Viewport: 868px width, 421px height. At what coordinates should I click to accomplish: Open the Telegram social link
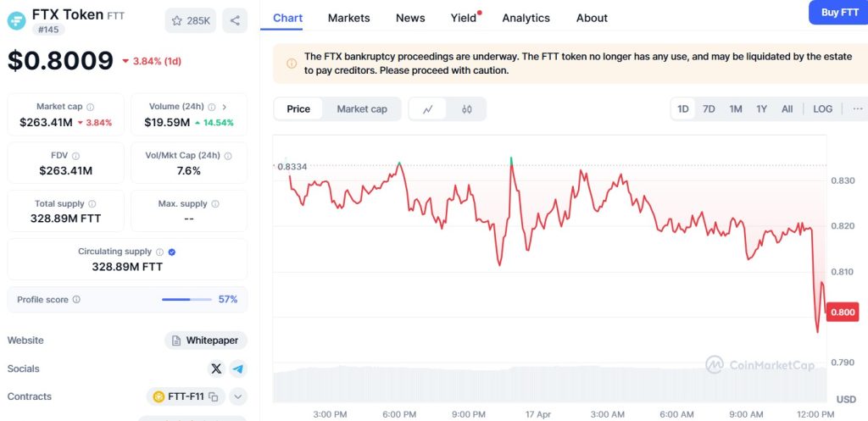238,368
